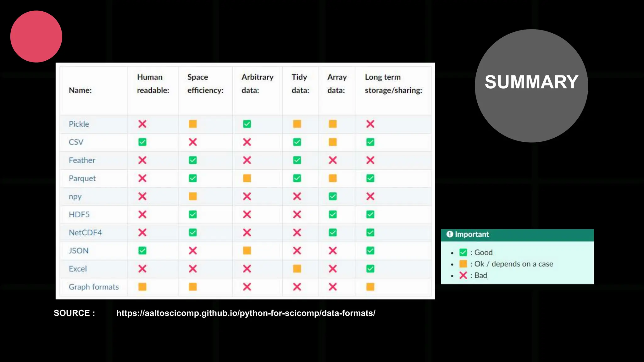Viewport: 644px width, 362px height.
Task: Open the aaltoscicomp data-formats source URL
Action: pyautogui.click(x=246, y=313)
